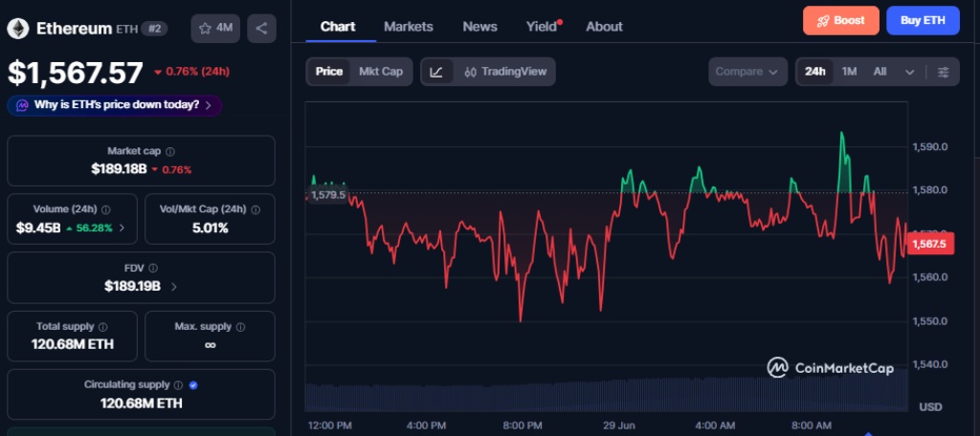Select the Price chart toggle
The height and width of the screenshot is (436, 980).
point(329,72)
